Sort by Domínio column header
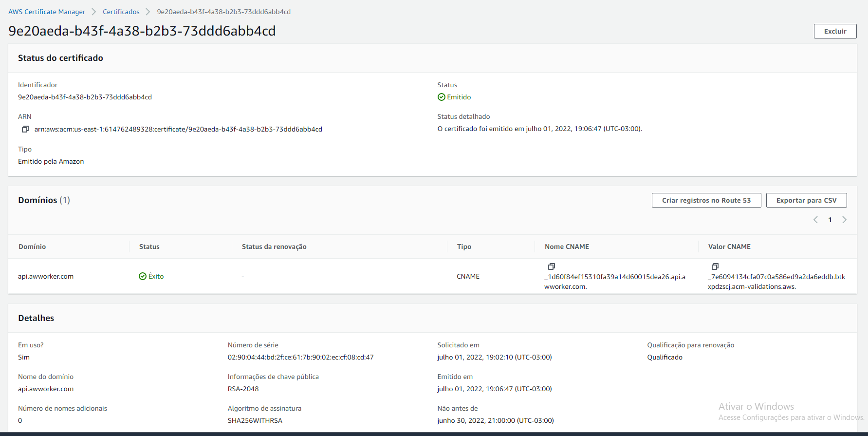Screen dimensions: 868x436 [x=32, y=246]
